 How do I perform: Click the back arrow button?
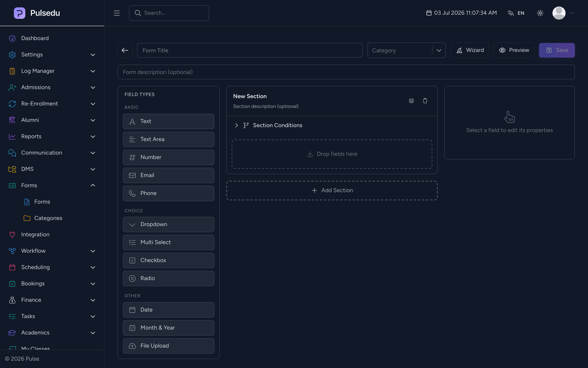coord(125,50)
